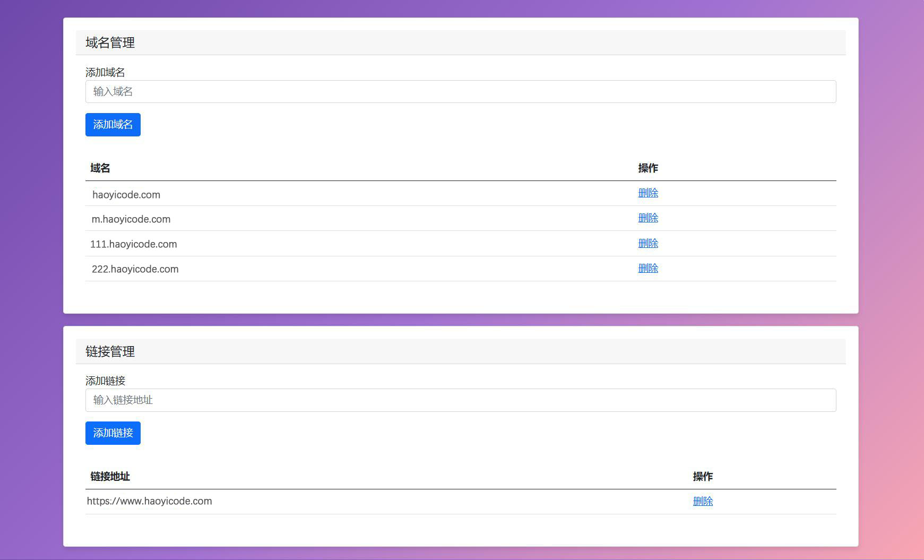Click 删除 for 222.haoyicode.com
This screenshot has width=924, height=560.
pos(647,269)
